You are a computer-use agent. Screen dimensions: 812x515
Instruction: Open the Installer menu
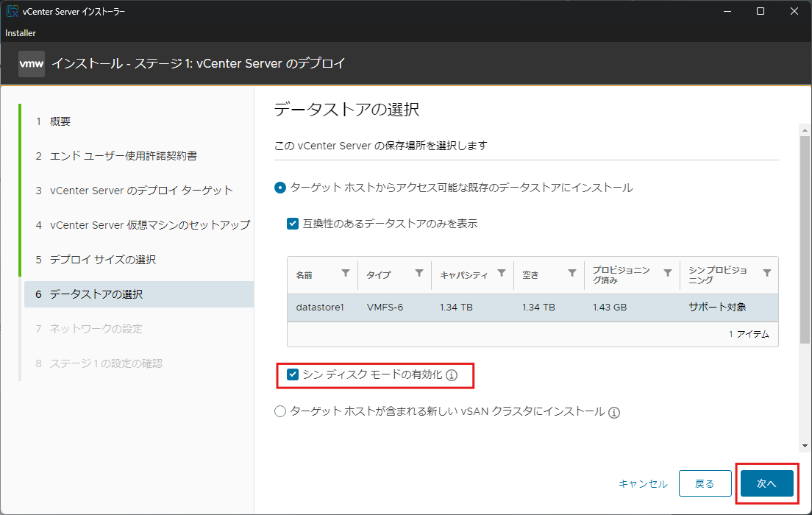pos(20,32)
